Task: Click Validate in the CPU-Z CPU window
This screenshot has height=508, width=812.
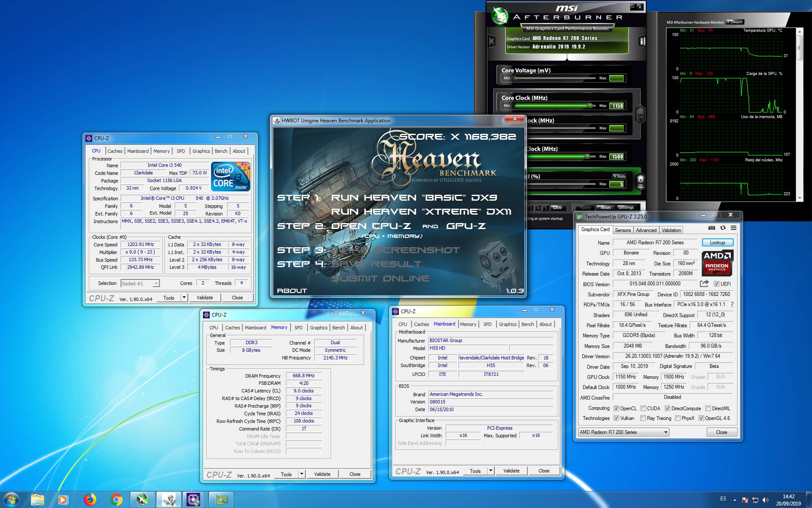Action: (x=205, y=298)
